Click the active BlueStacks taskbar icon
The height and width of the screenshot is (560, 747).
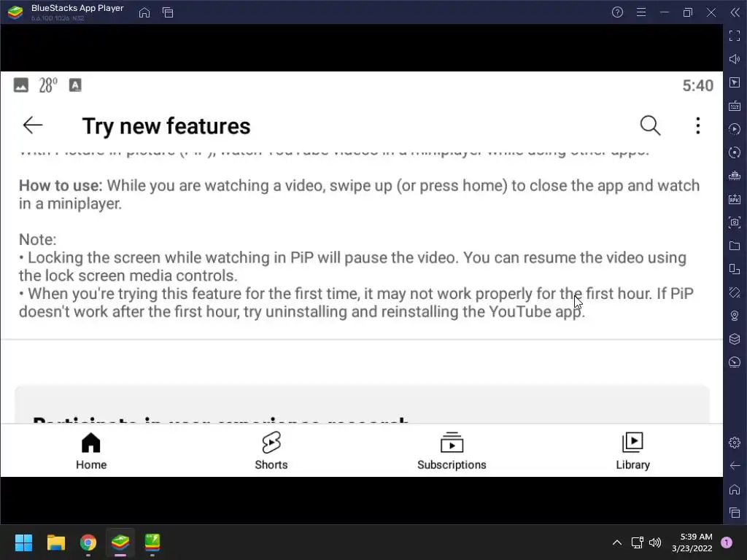(x=120, y=542)
